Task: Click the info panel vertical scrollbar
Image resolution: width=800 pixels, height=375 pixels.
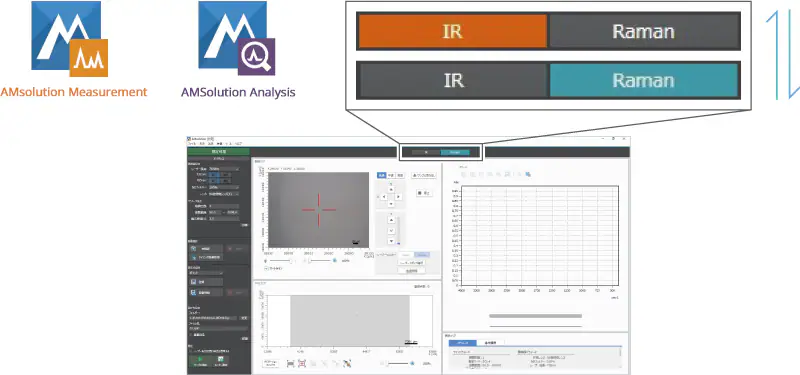Action: pyautogui.click(x=620, y=359)
